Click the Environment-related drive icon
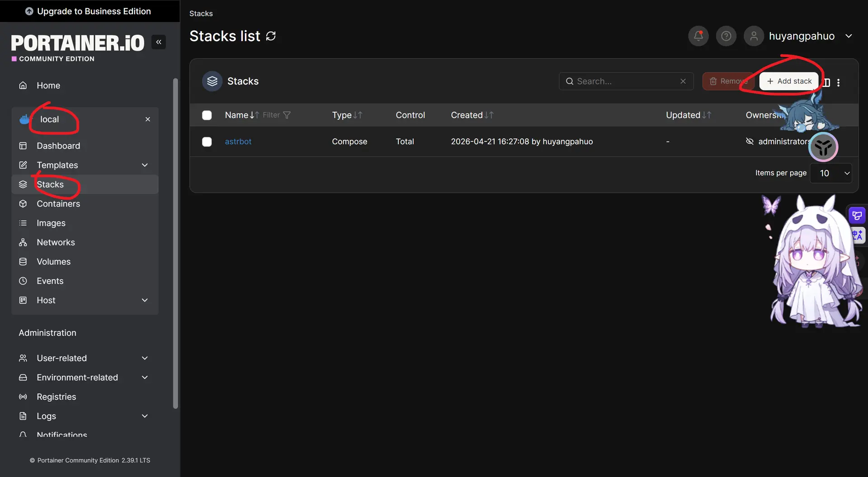The image size is (868, 477). coord(23,378)
